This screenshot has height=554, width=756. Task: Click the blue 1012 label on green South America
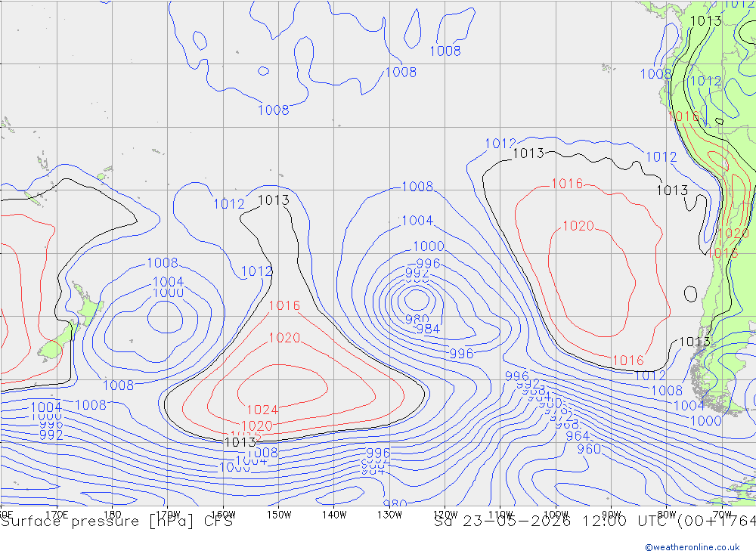(705, 81)
